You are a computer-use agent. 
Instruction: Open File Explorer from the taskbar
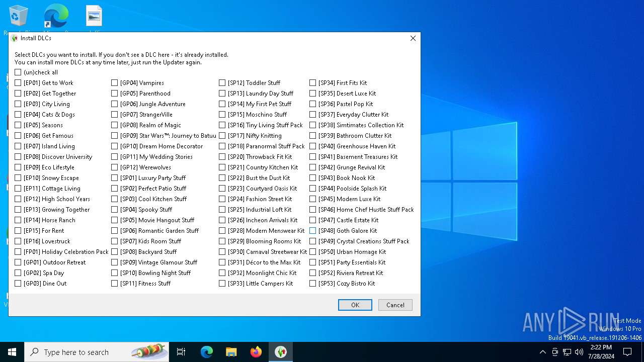231,352
